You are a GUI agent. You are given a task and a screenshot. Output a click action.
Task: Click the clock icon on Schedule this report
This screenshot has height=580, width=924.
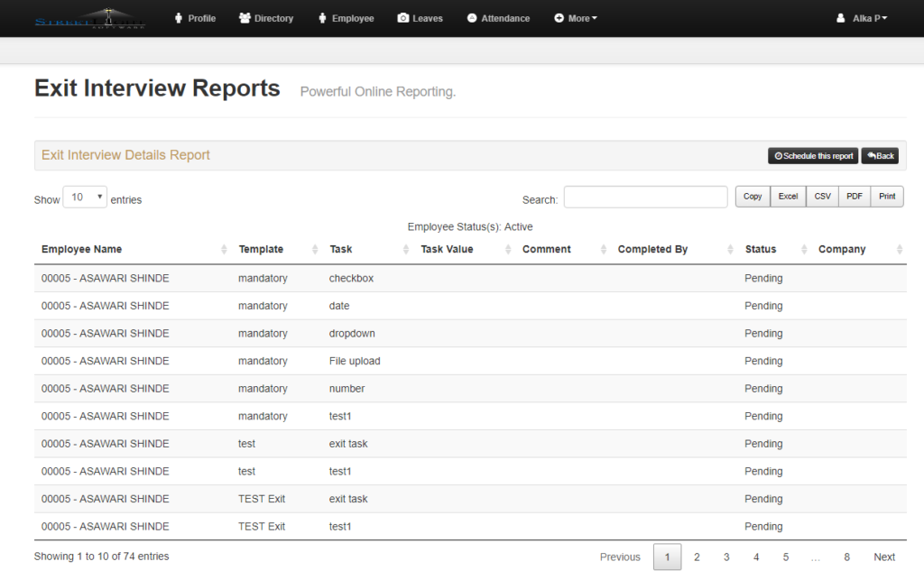(778, 155)
